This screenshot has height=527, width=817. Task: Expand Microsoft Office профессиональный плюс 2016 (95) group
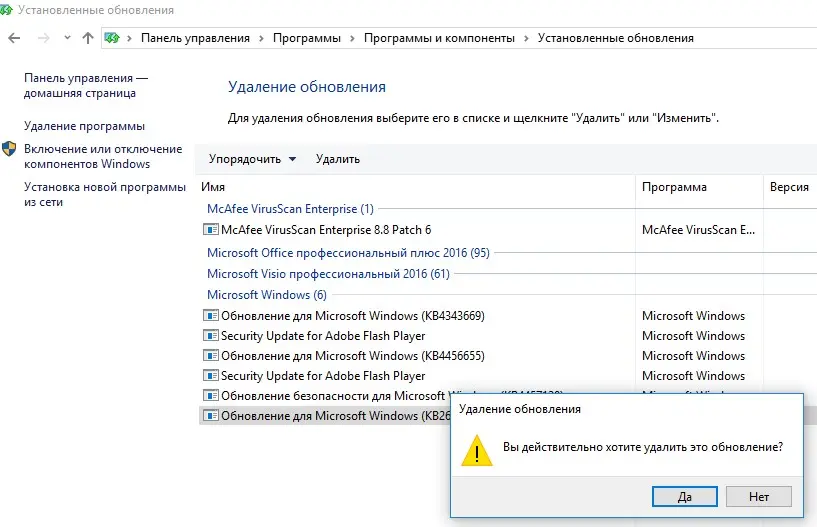click(348, 253)
